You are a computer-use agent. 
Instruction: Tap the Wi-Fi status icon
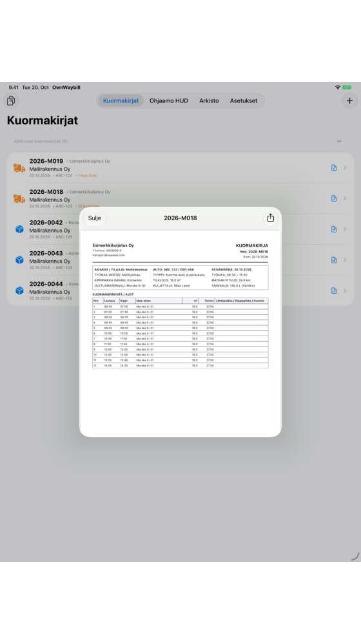click(x=338, y=88)
